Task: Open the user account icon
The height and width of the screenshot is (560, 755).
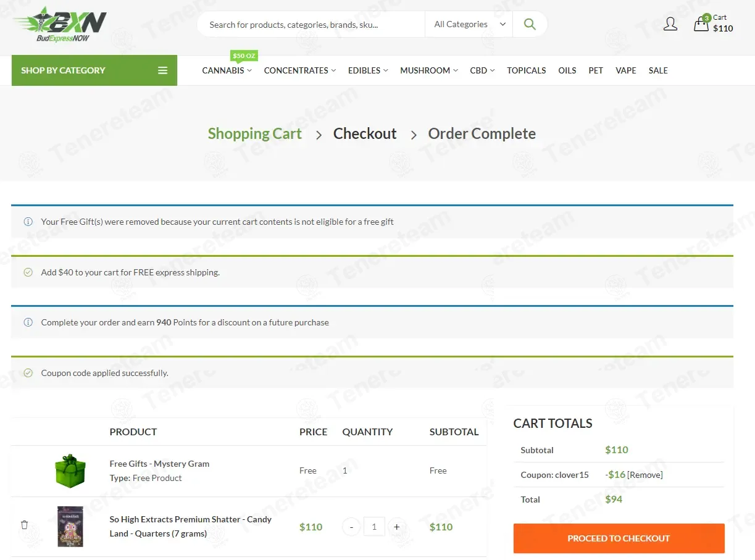Action: [x=670, y=24]
